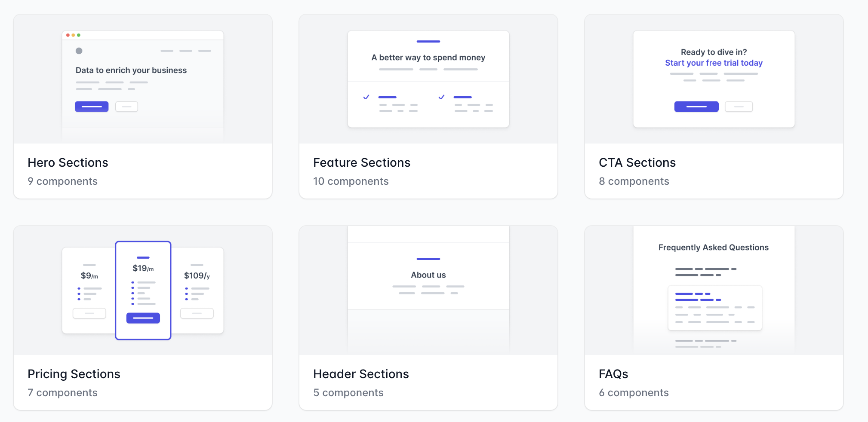The height and width of the screenshot is (422, 868).
Task: Click 'Start your free trial today' link
Action: click(713, 63)
